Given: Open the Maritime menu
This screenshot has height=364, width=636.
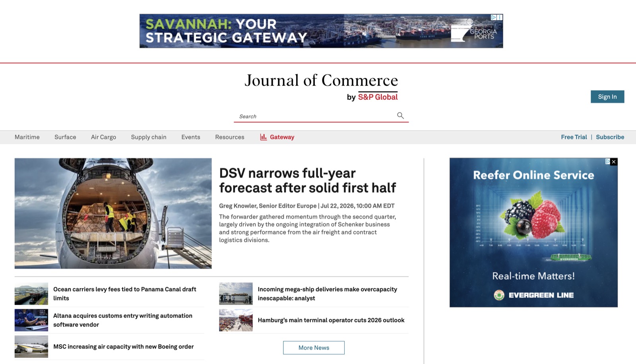Looking at the screenshot, I should pos(27,137).
